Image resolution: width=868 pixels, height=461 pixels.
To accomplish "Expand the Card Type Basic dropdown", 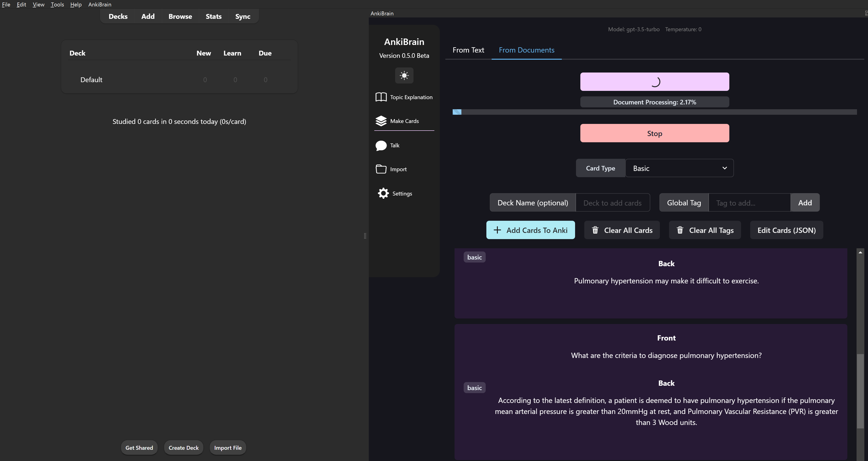I will [x=679, y=168].
